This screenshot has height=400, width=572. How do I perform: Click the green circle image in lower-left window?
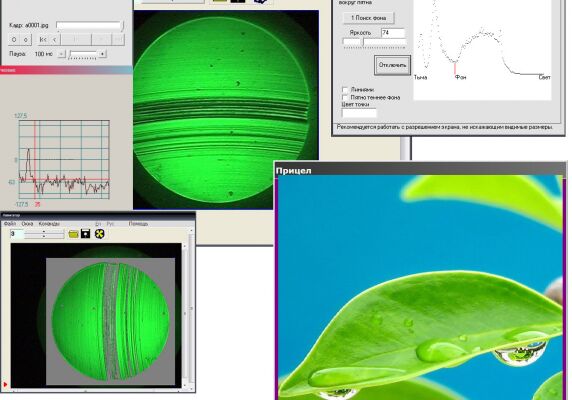coord(111,321)
